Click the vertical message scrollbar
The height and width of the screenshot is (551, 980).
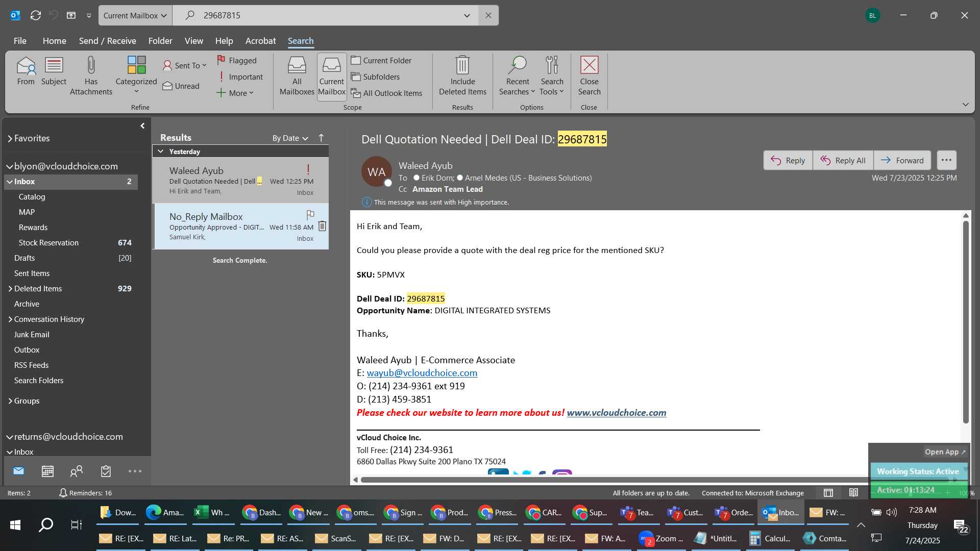tap(966, 321)
